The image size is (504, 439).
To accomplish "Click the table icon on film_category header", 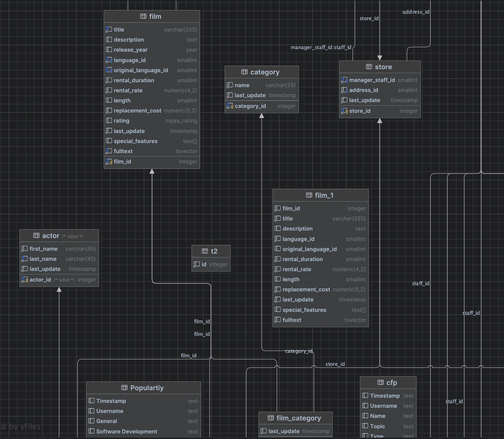I will 271,418.
